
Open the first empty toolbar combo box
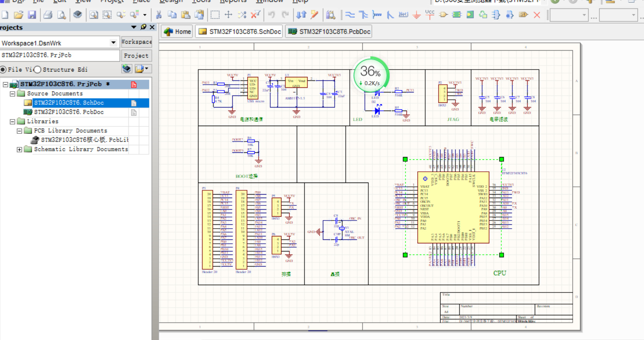coord(569,15)
